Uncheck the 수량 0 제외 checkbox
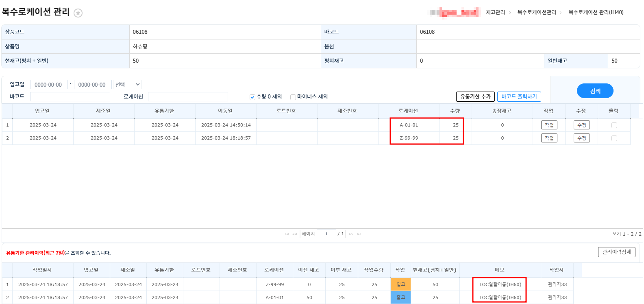This screenshot has width=644, height=304. point(252,97)
